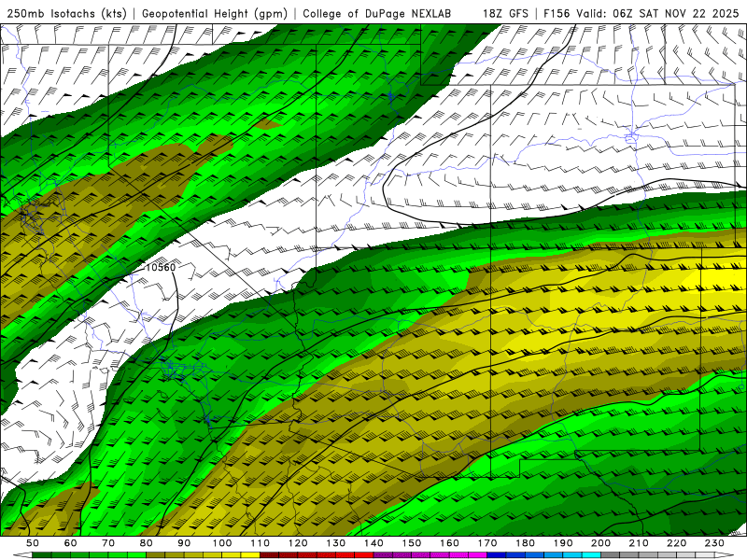
Task: Click the first dark green colorbar swatch
Action: click(x=42, y=555)
